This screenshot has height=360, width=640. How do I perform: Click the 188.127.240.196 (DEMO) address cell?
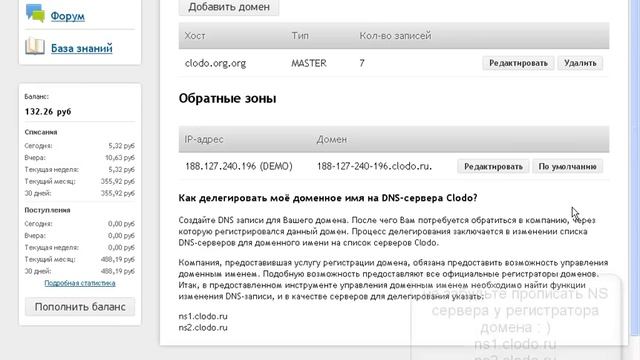[239, 167]
